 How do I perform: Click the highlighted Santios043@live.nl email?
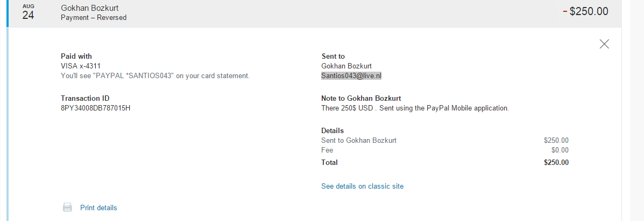(351, 76)
